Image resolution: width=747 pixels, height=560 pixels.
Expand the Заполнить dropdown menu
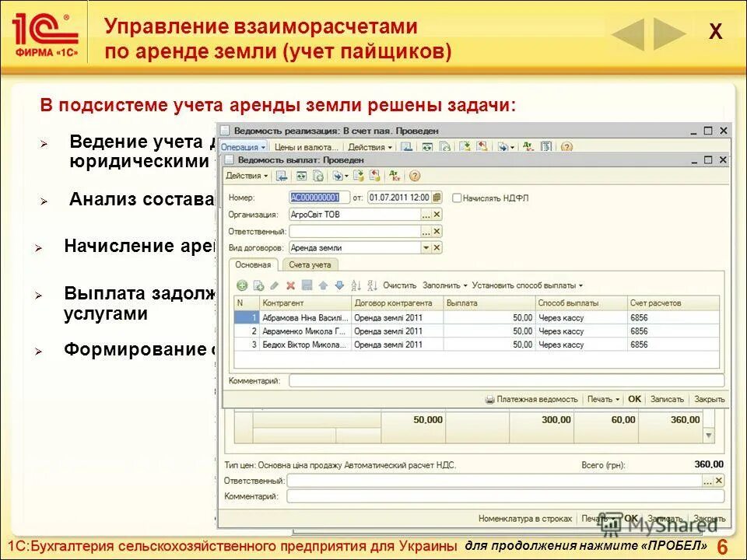pyautogui.click(x=444, y=285)
